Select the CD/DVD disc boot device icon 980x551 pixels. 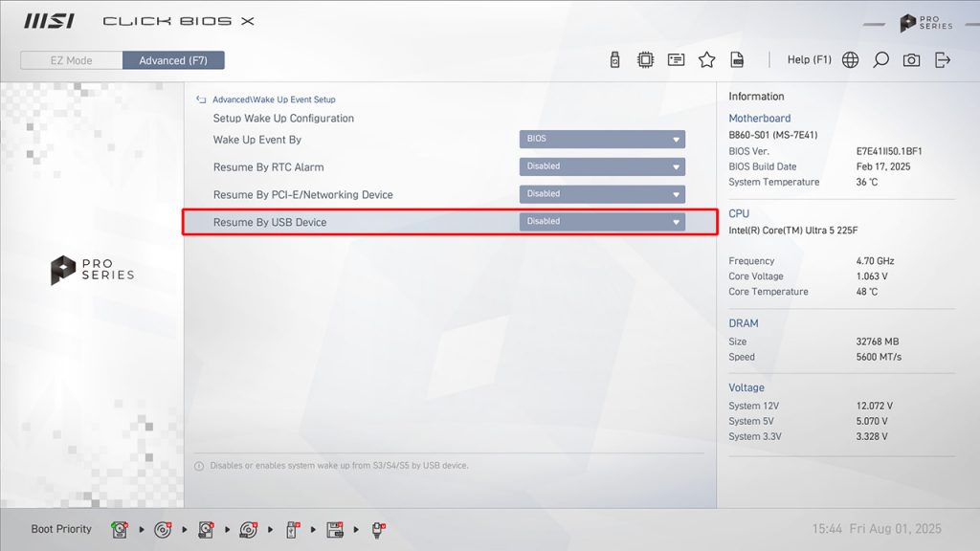pos(163,530)
